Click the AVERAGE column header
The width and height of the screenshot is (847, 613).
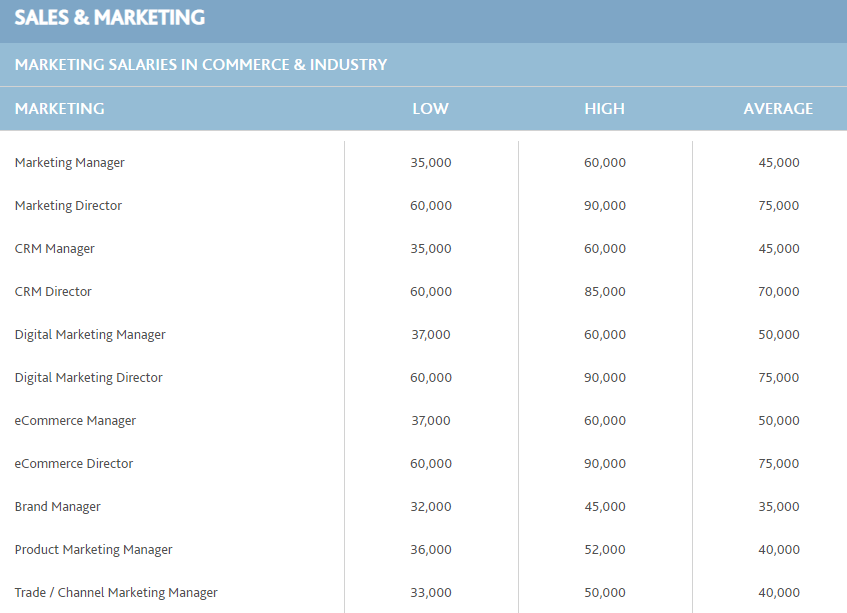point(778,109)
